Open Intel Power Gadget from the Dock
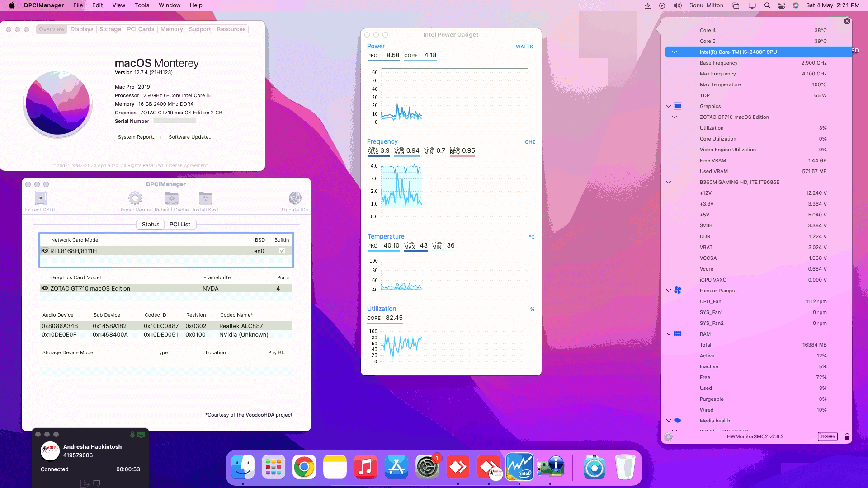868x488 pixels. point(519,467)
